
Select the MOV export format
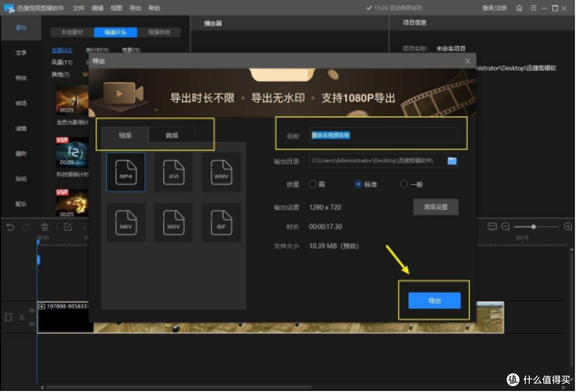173,222
